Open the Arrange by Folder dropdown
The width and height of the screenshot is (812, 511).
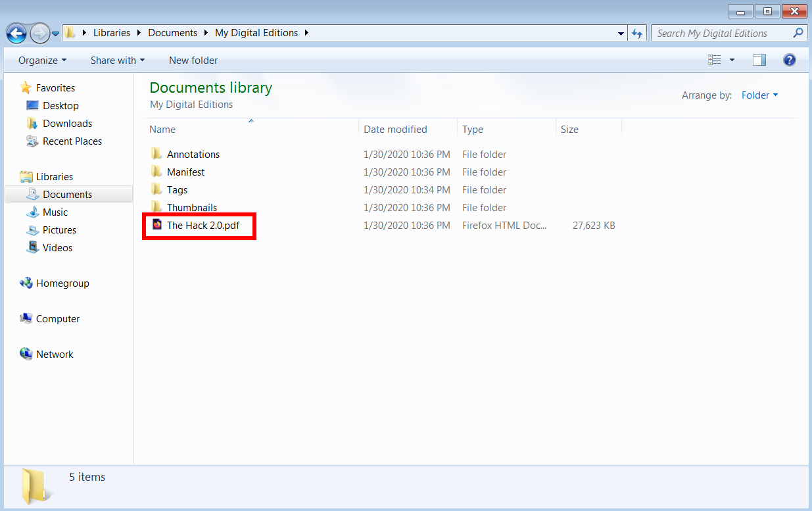click(759, 95)
